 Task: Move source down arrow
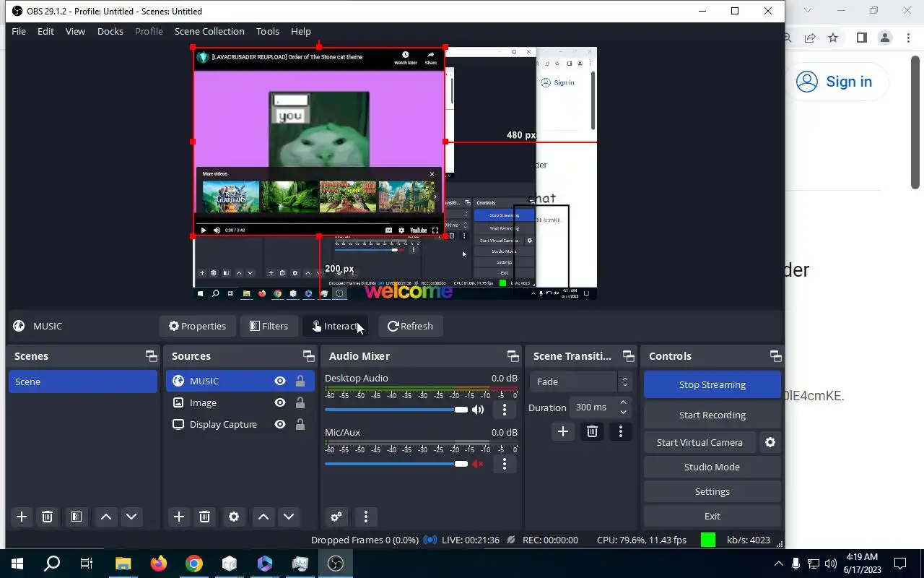pos(289,517)
